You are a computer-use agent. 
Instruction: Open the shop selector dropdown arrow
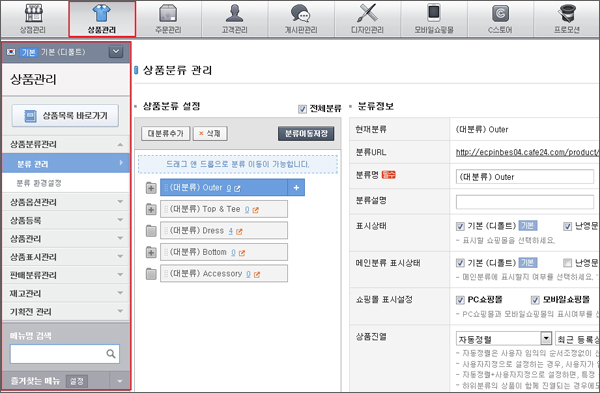(x=116, y=52)
